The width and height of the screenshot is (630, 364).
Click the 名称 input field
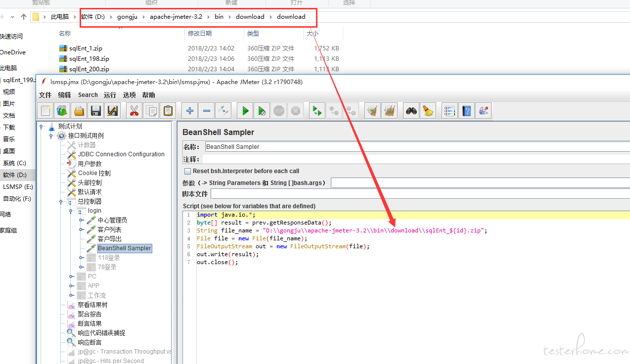[417, 147]
